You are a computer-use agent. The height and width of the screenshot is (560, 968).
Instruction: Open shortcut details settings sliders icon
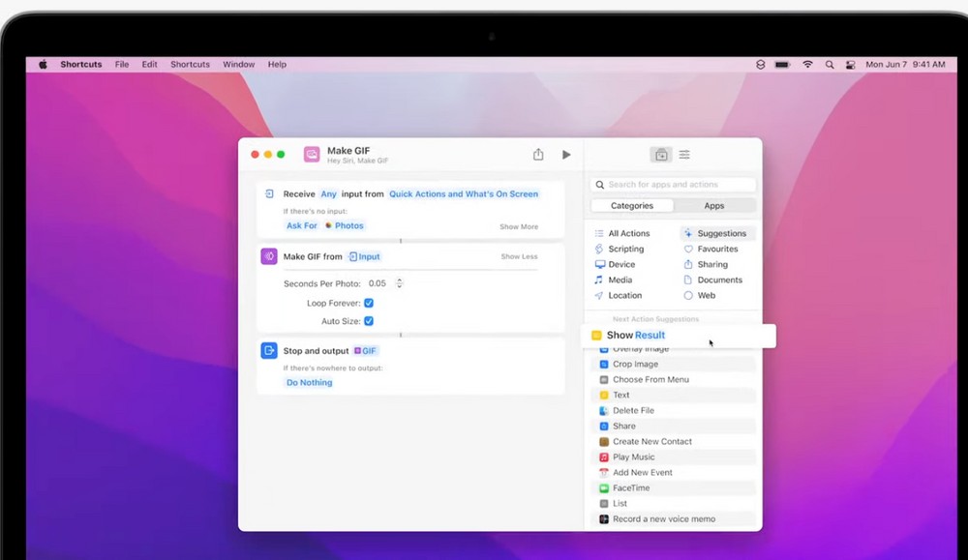(684, 155)
